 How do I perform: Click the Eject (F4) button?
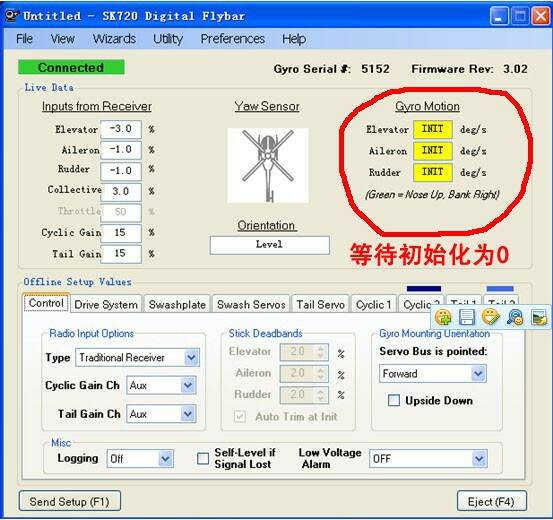tap(492, 501)
